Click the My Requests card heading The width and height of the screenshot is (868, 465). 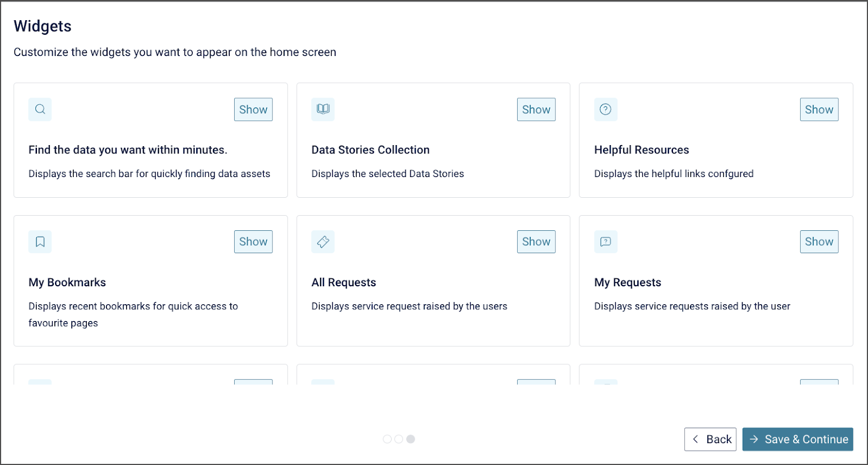628,282
